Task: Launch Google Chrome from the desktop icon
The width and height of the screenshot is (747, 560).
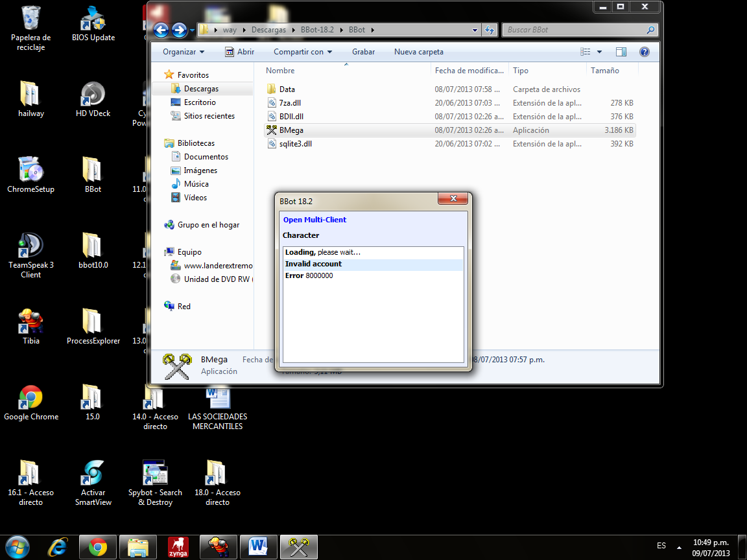Action: (x=30, y=398)
